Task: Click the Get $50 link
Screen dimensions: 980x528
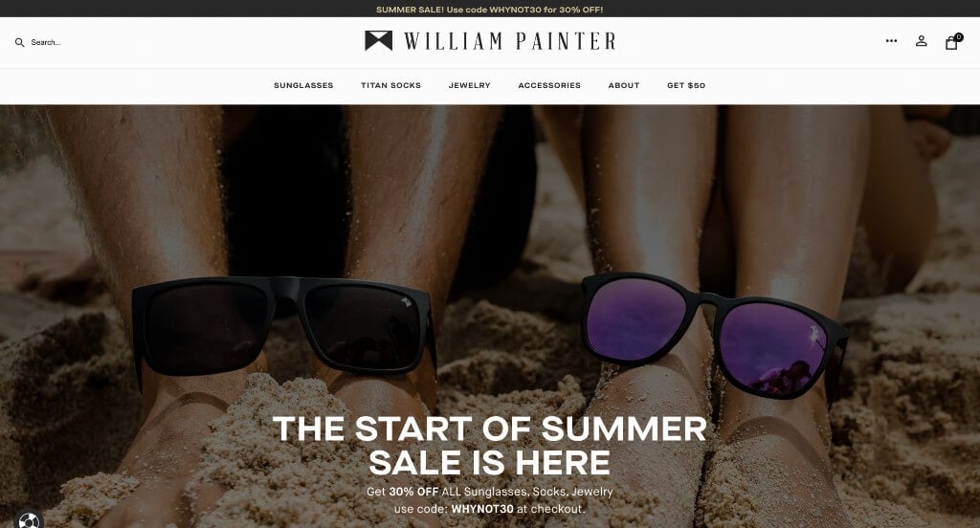Action: point(686,85)
